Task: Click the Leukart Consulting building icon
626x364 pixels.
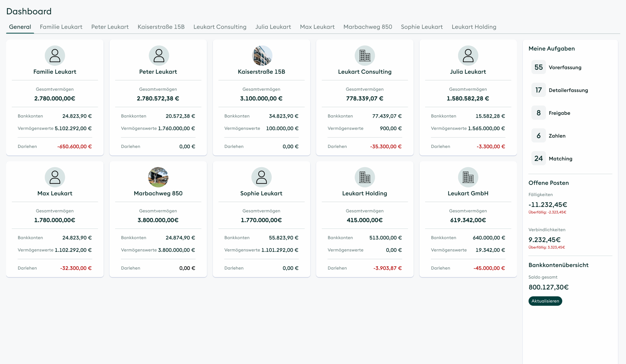Action: [x=365, y=56]
